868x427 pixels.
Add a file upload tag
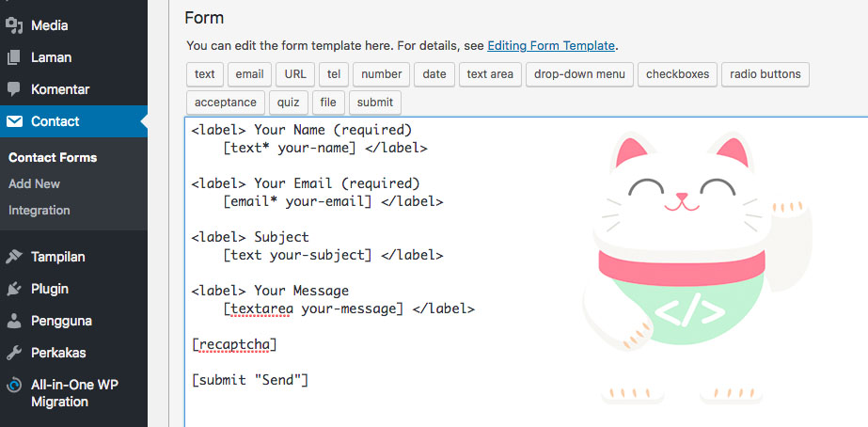coord(328,103)
